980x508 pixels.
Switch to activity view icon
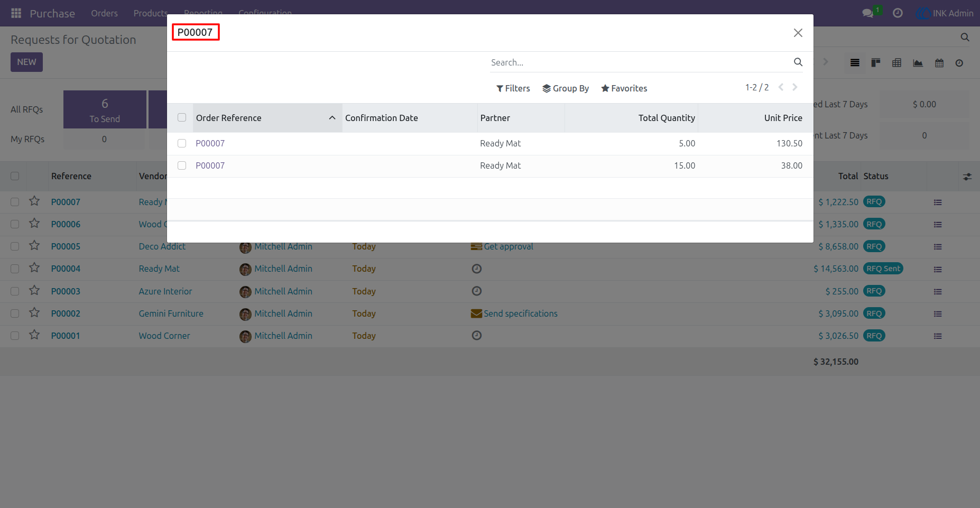tap(959, 63)
